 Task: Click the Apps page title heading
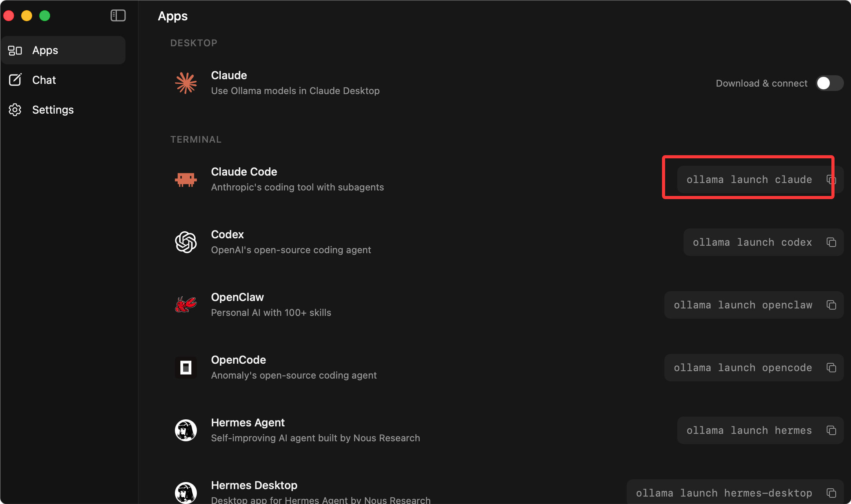(173, 16)
